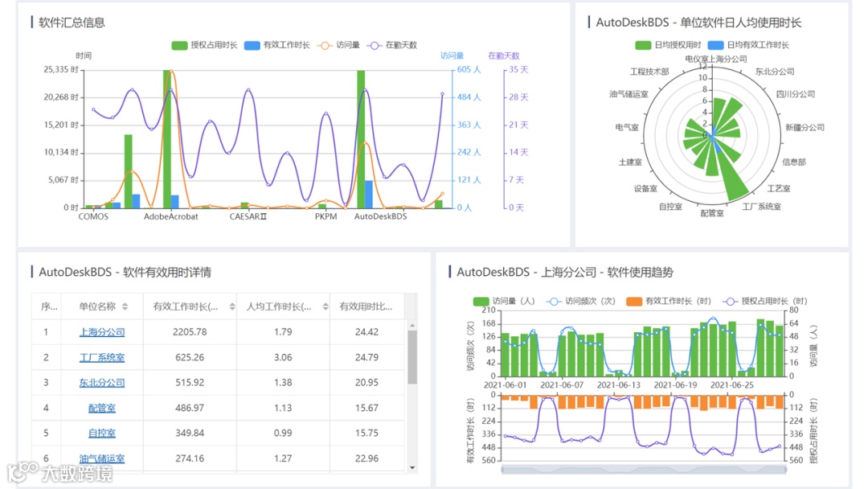The image size is (868, 489).
Task: Toggle 访问量 legend in summary chart
Action: [338, 45]
